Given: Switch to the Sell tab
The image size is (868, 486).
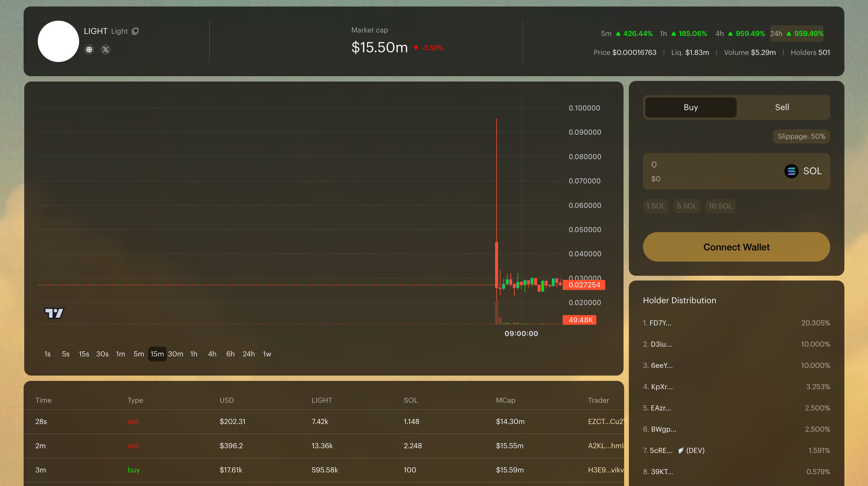Looking at the screenshot, I should pyautogui.click(x=782, y=107).
